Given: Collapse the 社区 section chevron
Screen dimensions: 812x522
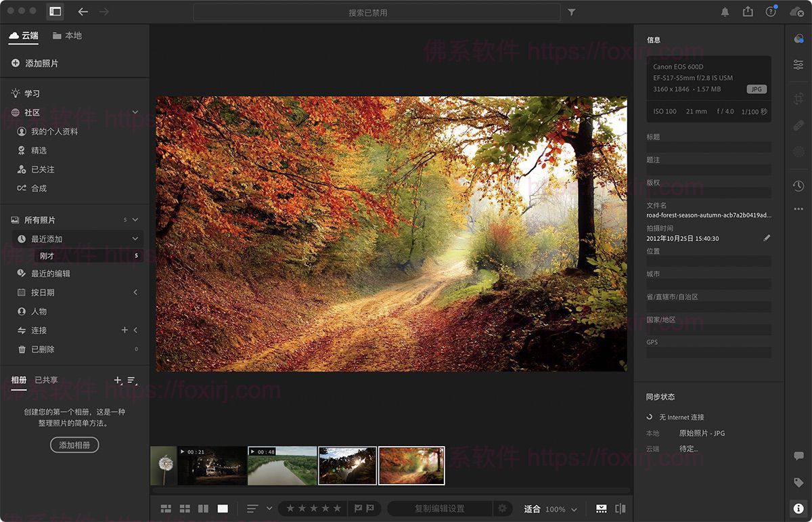Looking at the screenshot, I should pyautogui.click(x=135, y=112).
